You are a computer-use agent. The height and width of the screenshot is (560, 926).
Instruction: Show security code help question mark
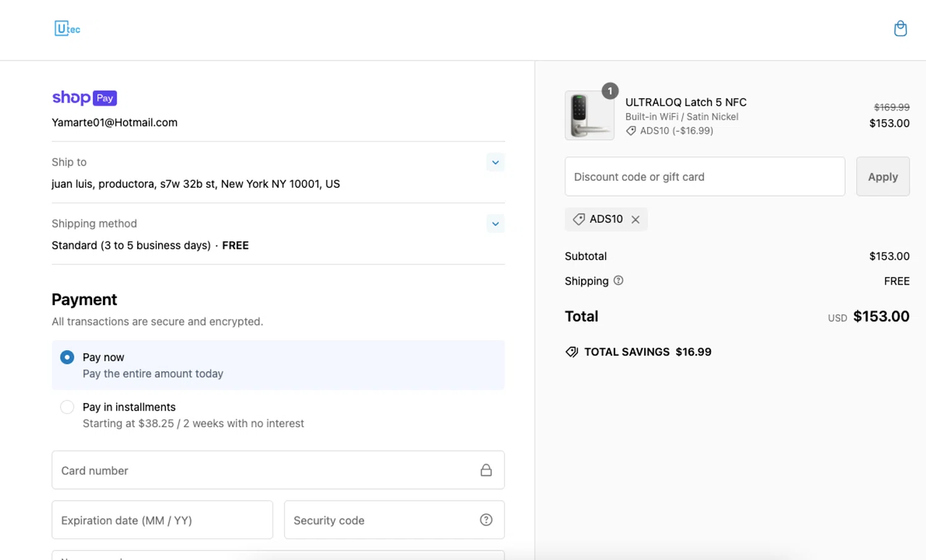(x=486, y=520)
